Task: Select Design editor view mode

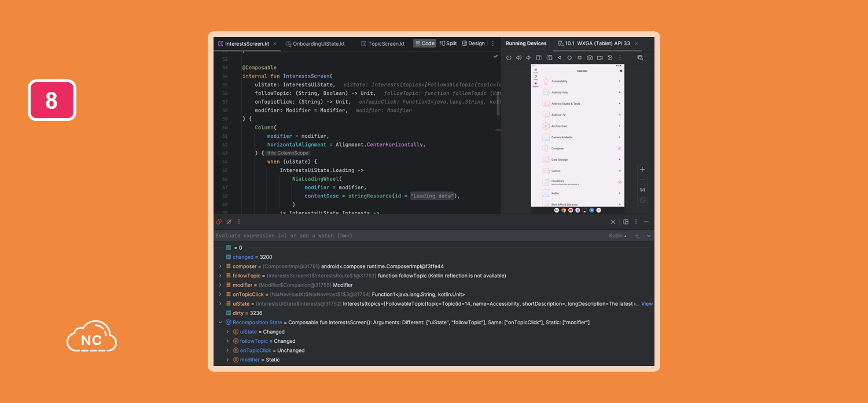Action: pos(473,43)
